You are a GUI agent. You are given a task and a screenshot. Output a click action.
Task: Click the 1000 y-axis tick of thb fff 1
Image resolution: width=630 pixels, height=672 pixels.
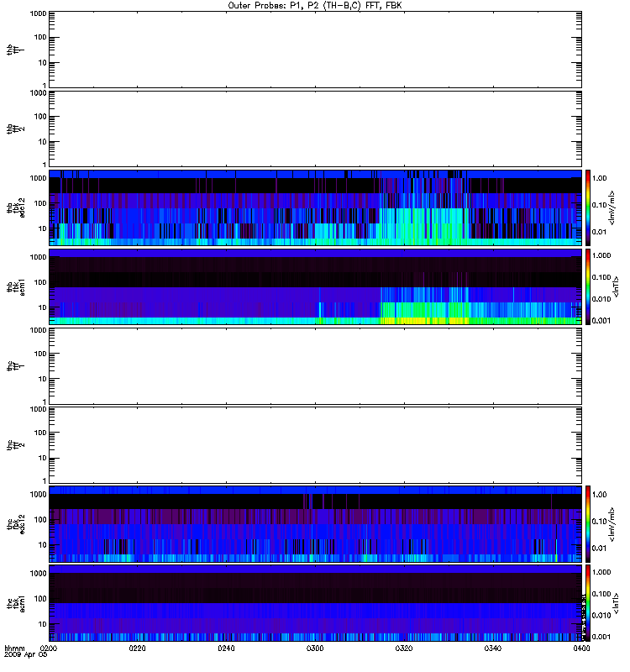point(38,13)
